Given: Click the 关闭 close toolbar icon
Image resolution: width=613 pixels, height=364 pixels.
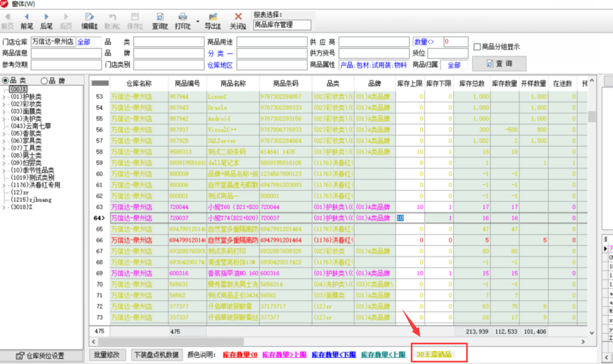Looking at the screenshot, I should point(238,21).
